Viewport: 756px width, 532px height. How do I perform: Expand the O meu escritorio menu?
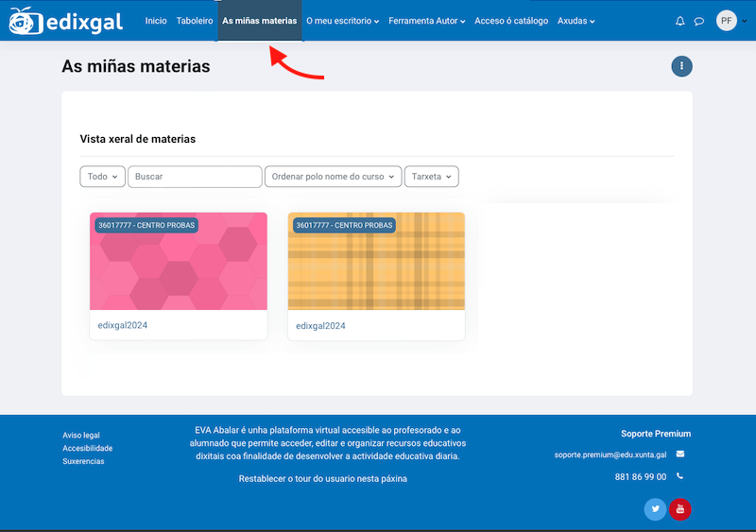[342, 21]
